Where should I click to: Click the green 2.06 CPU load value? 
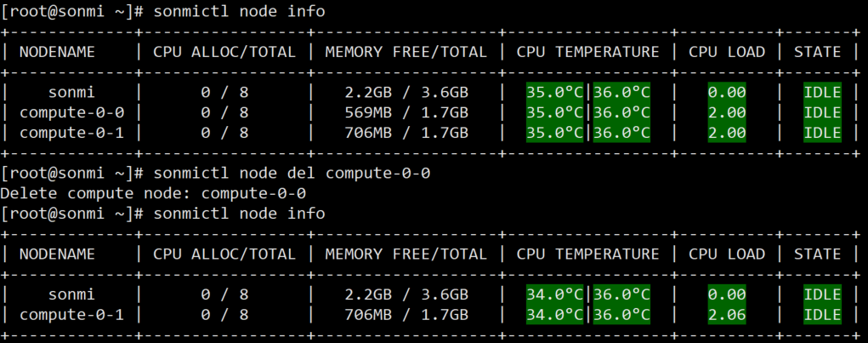pyautogui.click(x=727, y=315)
